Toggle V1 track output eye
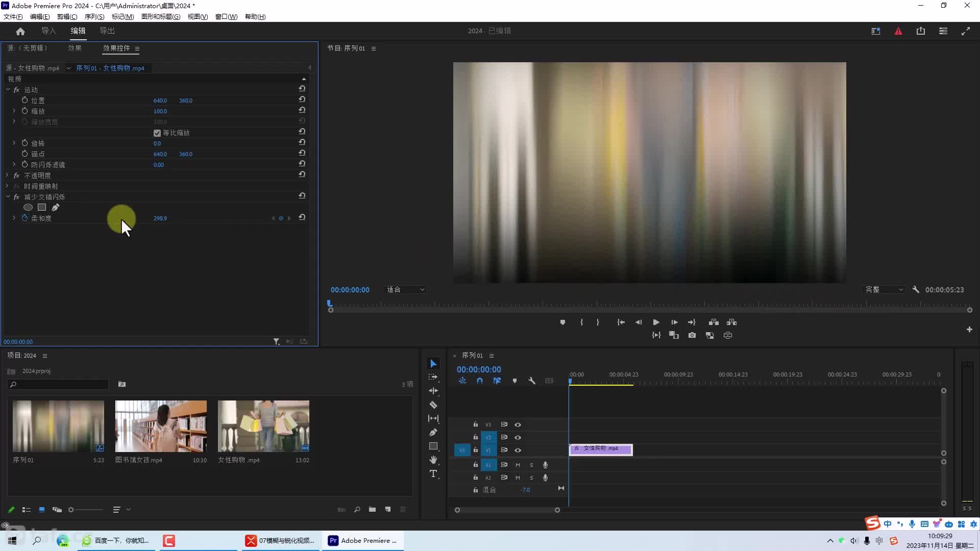 pyautogui.click(x=518, y=450)
